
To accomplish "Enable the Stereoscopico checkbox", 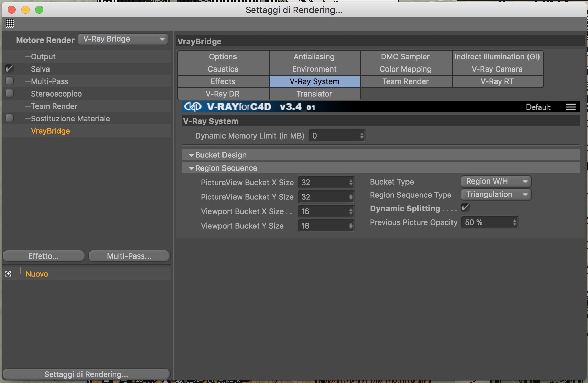I will [x=9, y=93].
